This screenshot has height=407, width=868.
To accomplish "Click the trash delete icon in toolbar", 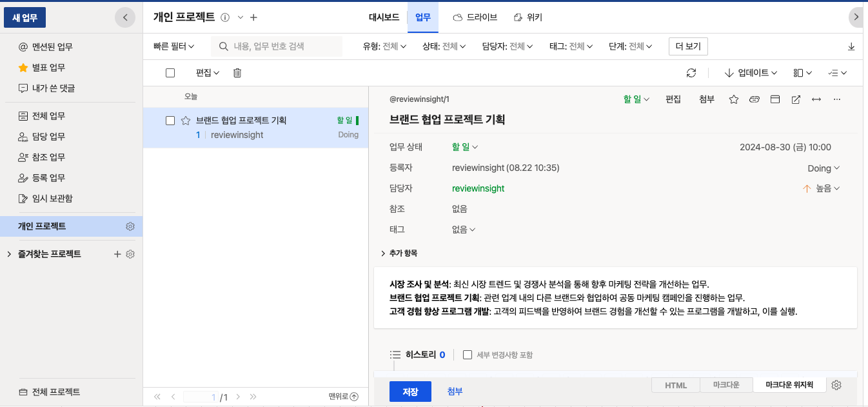I will [237, 73].
